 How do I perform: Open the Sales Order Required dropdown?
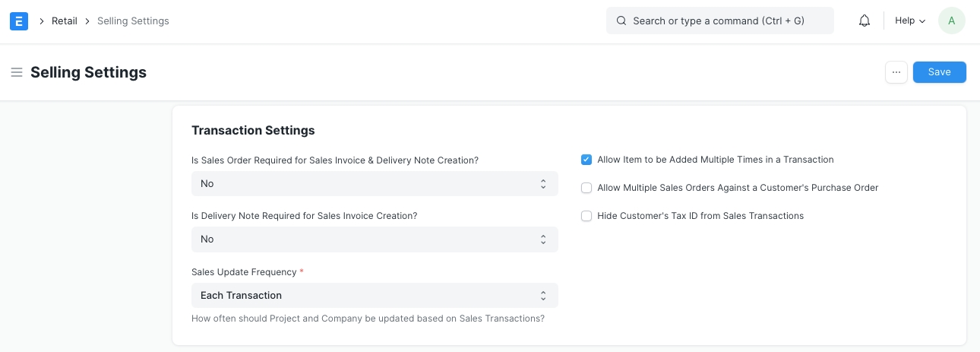coord(375,183)
